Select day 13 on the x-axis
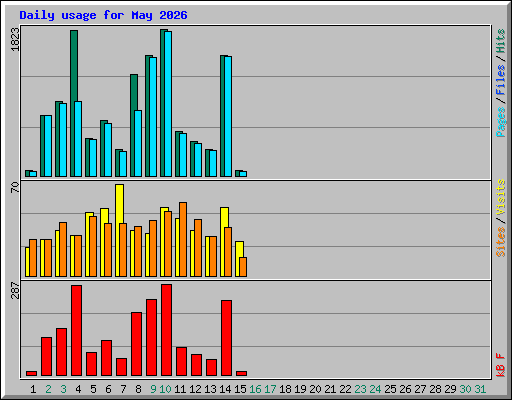 [210, 389]
